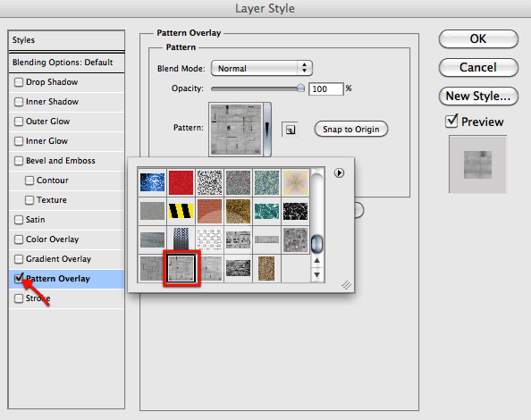
Task: Open the Blend Mode dropdown
Action: tap(261, 69)
